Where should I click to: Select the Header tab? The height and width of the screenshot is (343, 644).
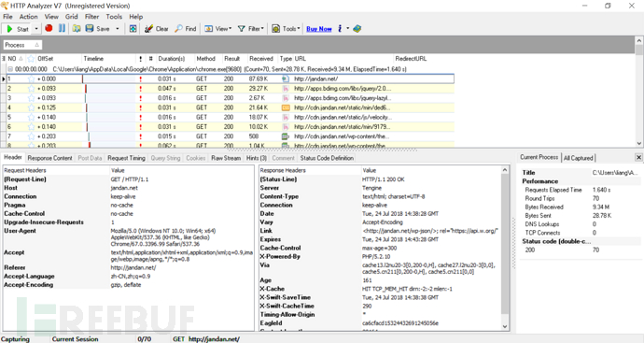coord(13,157)
